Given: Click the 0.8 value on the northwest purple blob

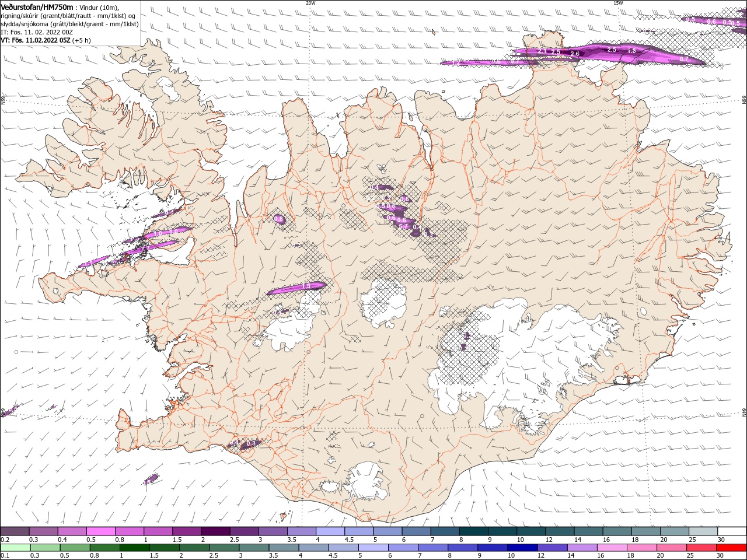Looking at the screenshot, I should tap(279, 219).
